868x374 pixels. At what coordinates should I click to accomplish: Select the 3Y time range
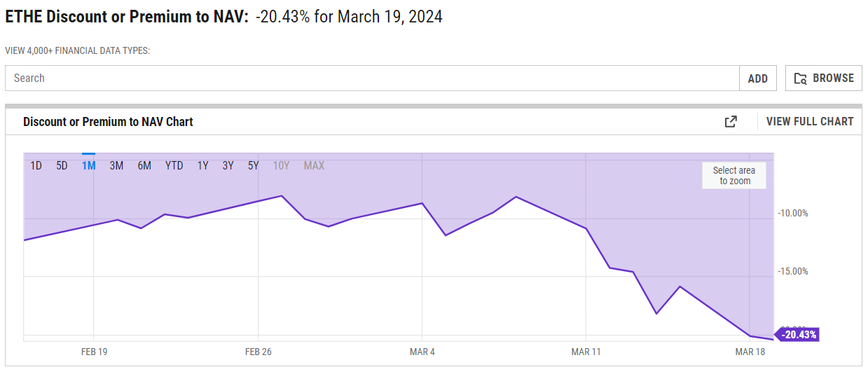click(x=228, y=166)
